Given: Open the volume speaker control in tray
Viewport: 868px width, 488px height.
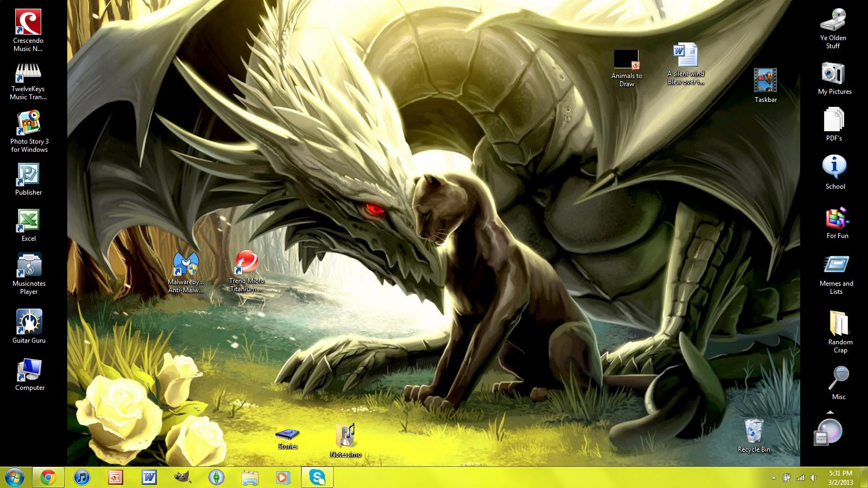Looking at the screenshot, I should (x=813, y=478).
